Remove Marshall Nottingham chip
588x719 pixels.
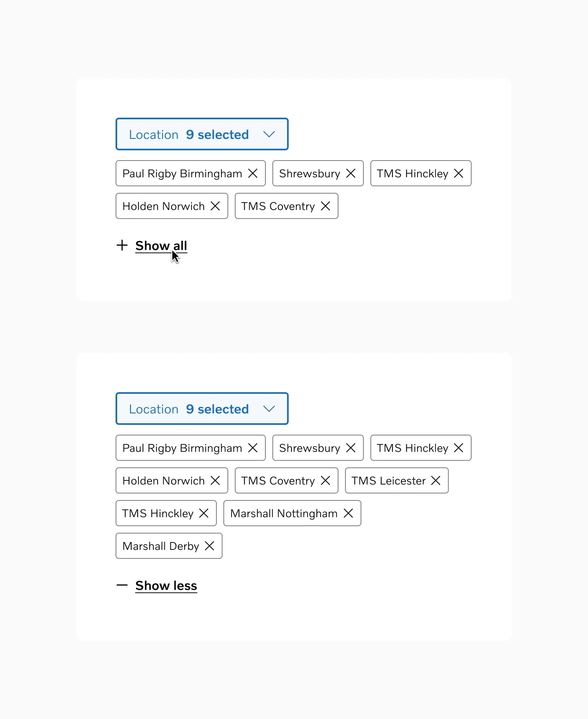pyautogui.click(x=348, y=513)
